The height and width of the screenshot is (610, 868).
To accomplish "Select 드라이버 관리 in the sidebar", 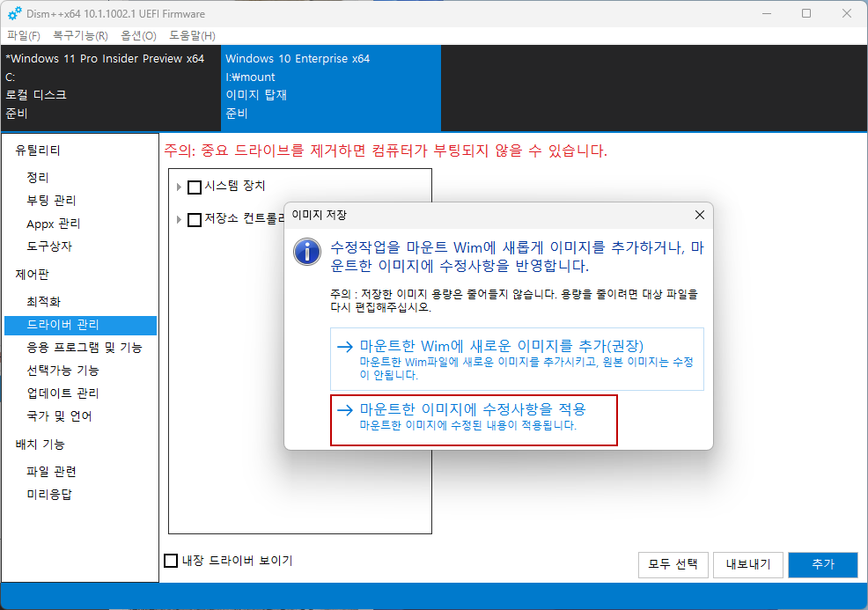I will tap(80, 326).
